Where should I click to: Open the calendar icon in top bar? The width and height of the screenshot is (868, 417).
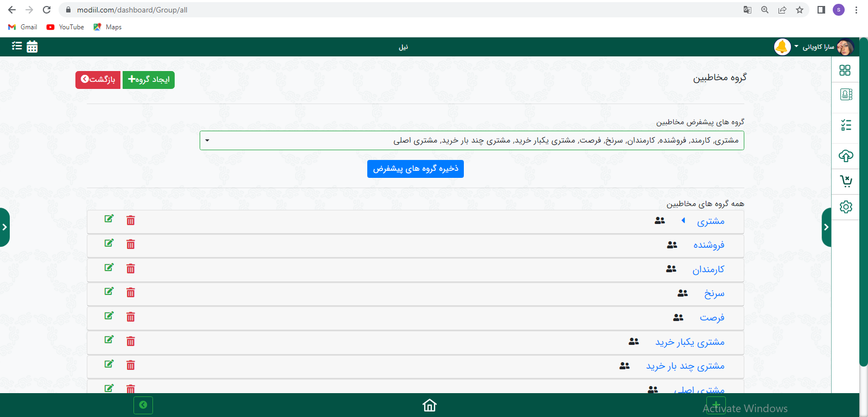click(x=32, y=47)
